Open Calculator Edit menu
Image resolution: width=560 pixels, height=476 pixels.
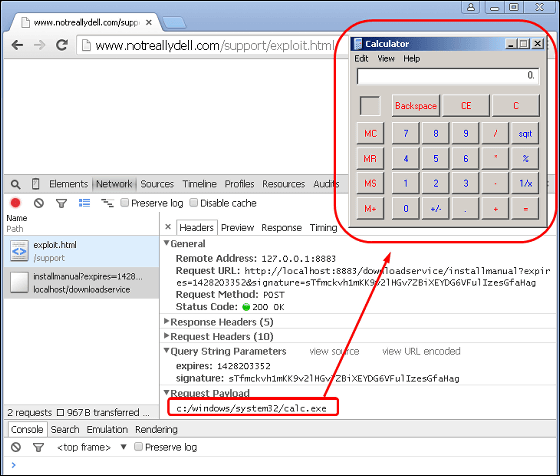tap(361, 59)
